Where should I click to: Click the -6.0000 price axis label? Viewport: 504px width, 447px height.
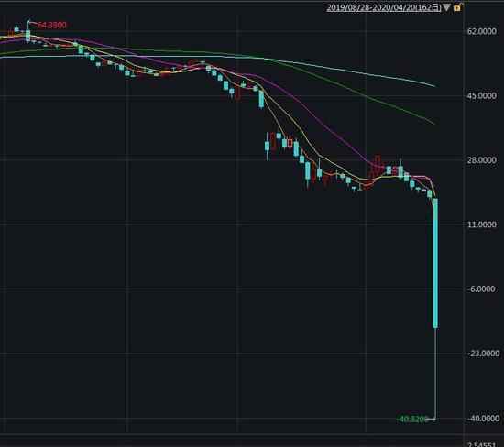tap(481, 289)
